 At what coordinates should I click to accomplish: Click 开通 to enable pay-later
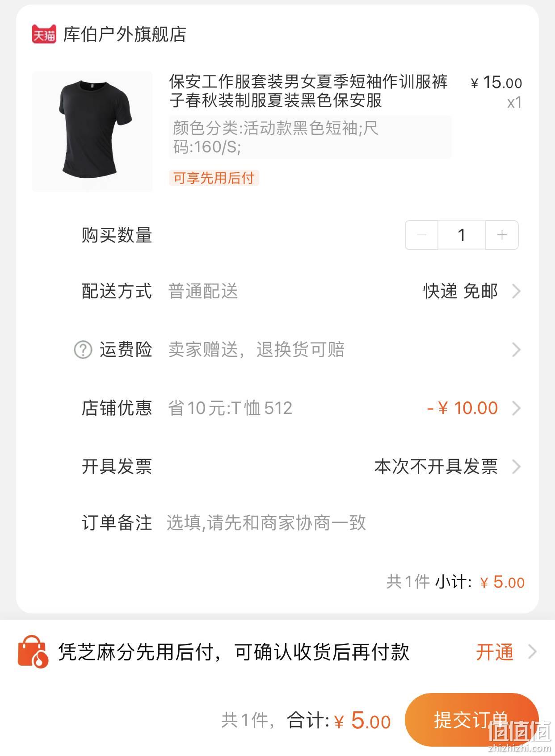(x=495, y=652)
